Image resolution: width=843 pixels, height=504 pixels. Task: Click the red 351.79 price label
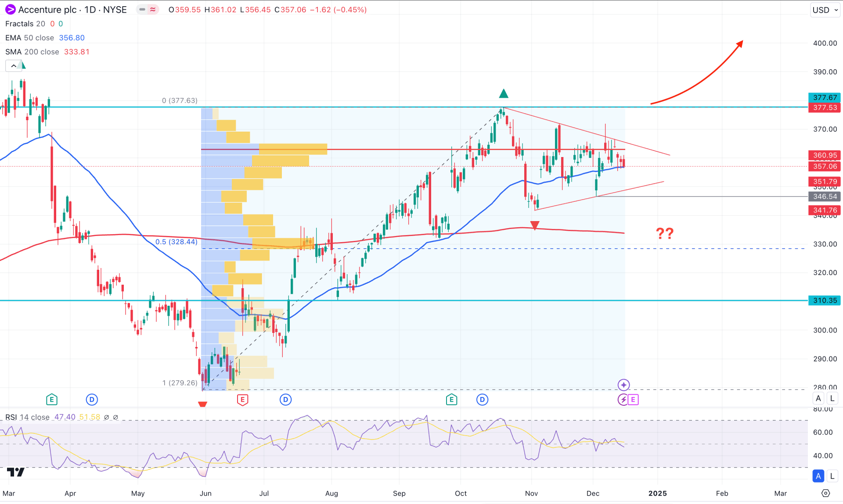825,182
